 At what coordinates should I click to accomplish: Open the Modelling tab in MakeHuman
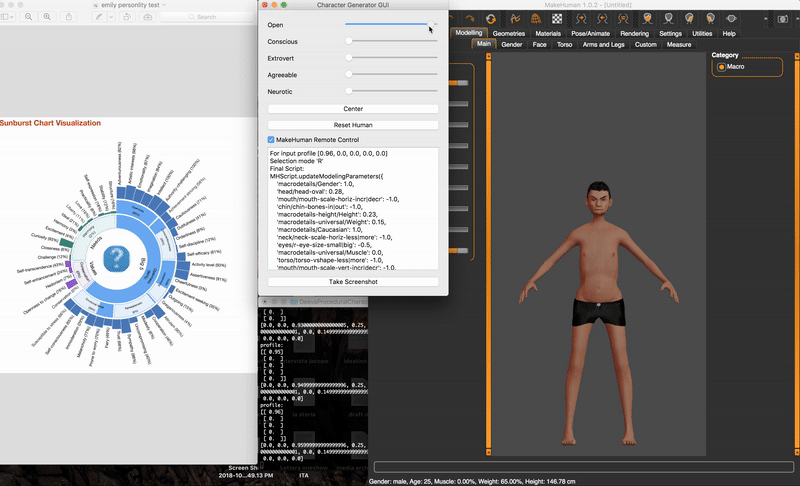pyautogui.click(x=468, y=33)
